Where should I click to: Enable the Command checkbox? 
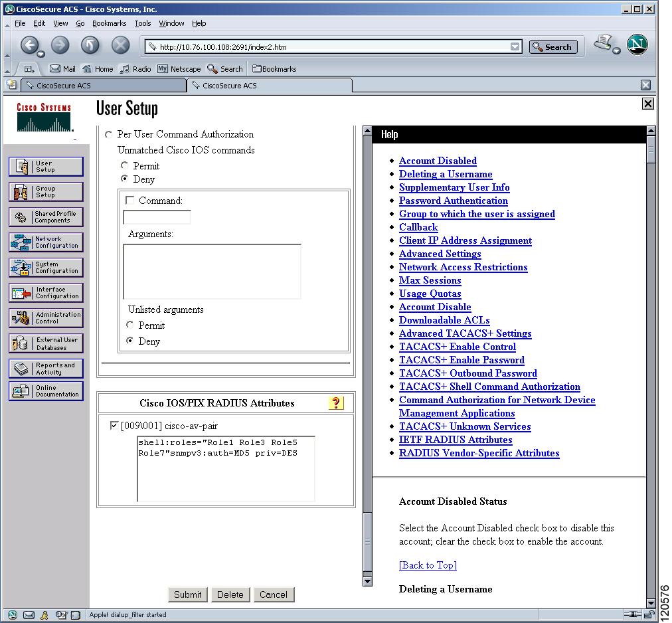129,200
